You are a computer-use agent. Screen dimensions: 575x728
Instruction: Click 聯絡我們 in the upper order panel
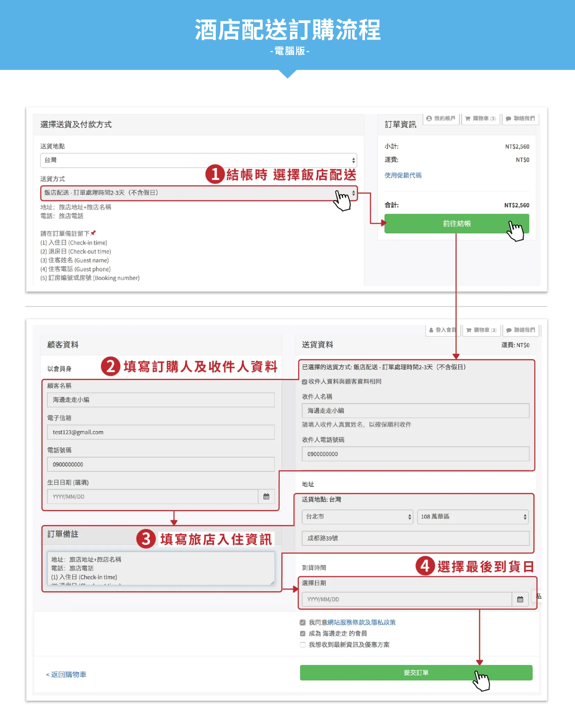pyautogui.click(x=520, y=119)
